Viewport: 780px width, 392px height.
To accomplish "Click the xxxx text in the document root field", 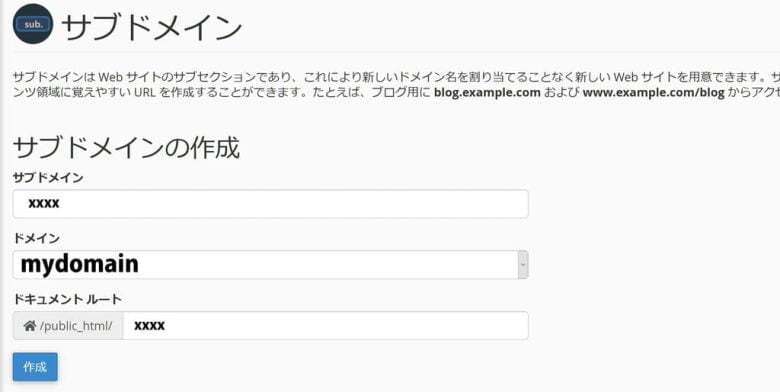I will pos(149,325).
